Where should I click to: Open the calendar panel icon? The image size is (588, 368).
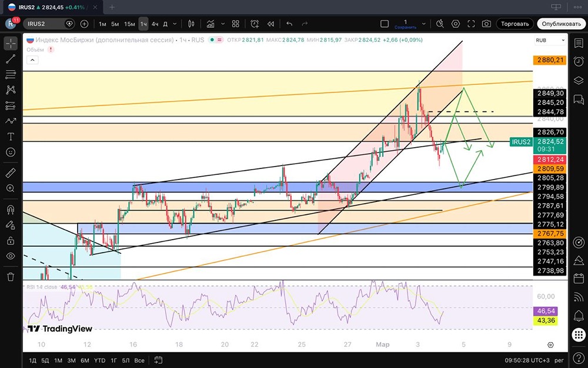pyautogui.click(x=579, y=279)
